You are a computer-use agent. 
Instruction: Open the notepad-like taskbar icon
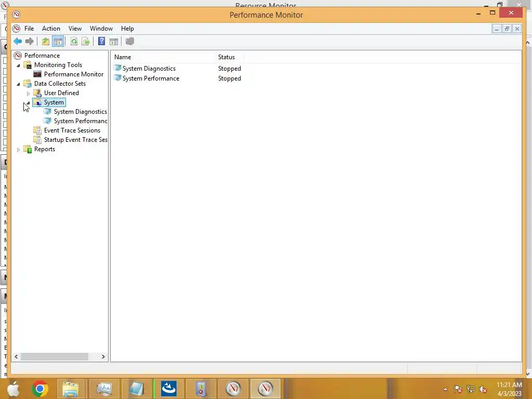click(x=137, y=389)
